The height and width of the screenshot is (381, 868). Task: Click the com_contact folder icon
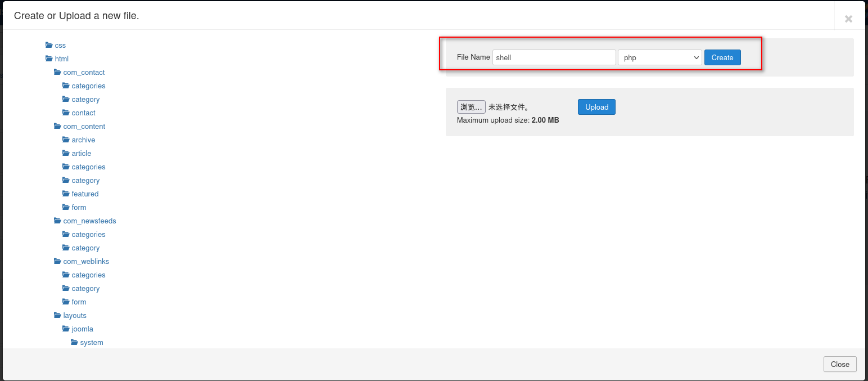(57, 72)
